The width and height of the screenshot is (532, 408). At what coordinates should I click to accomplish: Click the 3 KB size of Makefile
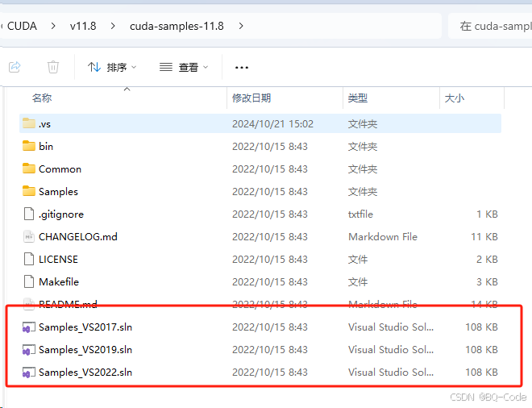click(x=487, y=281)
